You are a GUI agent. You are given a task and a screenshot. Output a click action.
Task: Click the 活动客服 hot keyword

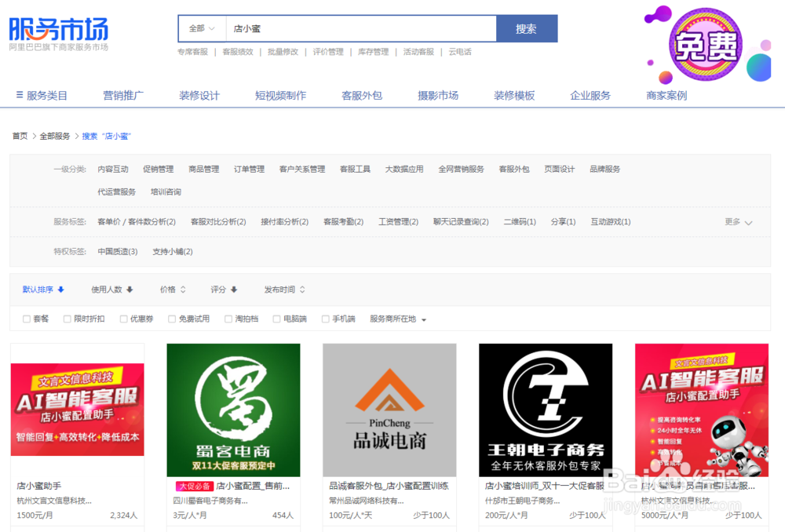pyautogui.click(x=418, y=52)
